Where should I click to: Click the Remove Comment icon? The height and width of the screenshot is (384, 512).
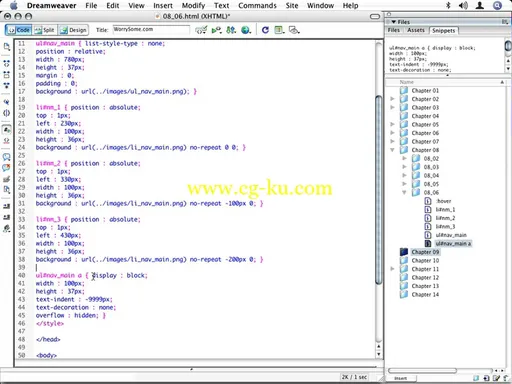pos(6,168)
